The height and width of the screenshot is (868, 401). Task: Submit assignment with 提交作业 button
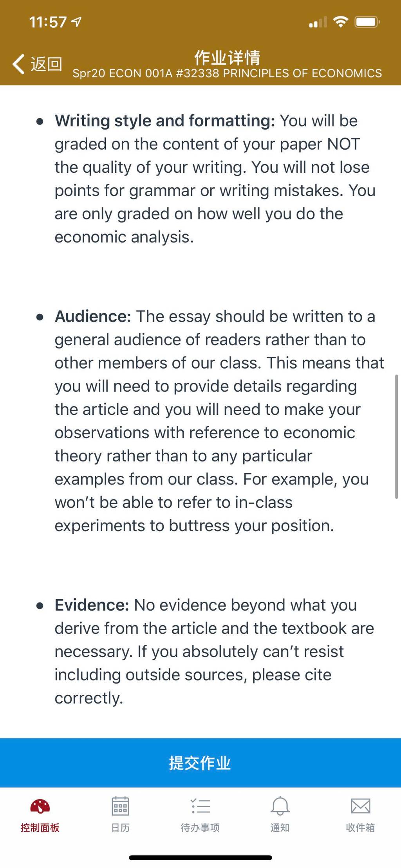pyautogui.click(x=200, y=763)
